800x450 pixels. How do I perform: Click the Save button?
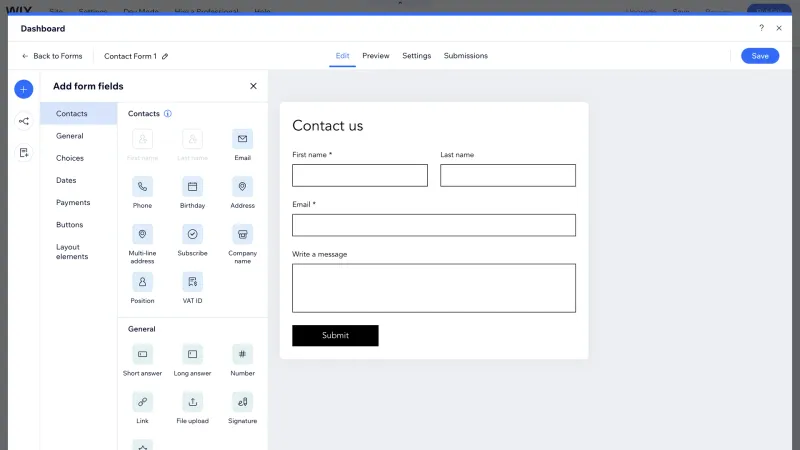[760, 56]
